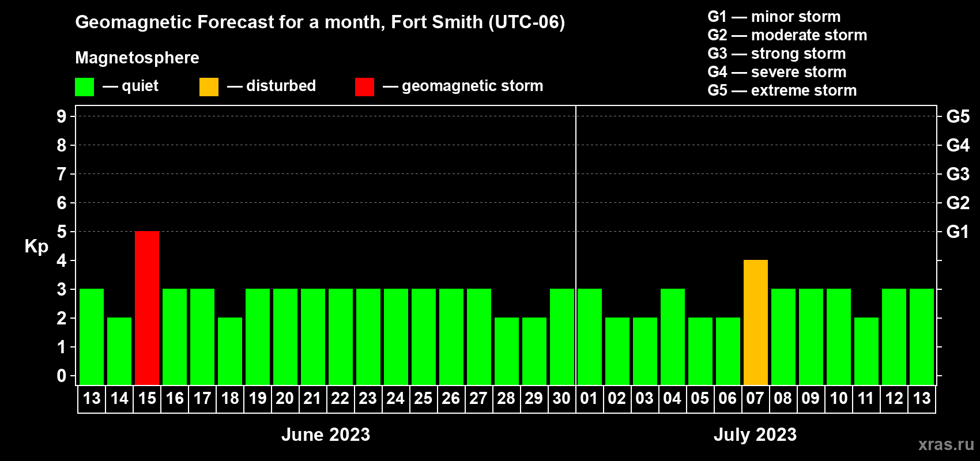This screenshot has height=461, width=980.
Task: Click the orange disturbed bar for July 07
Action: coord(756,322)
